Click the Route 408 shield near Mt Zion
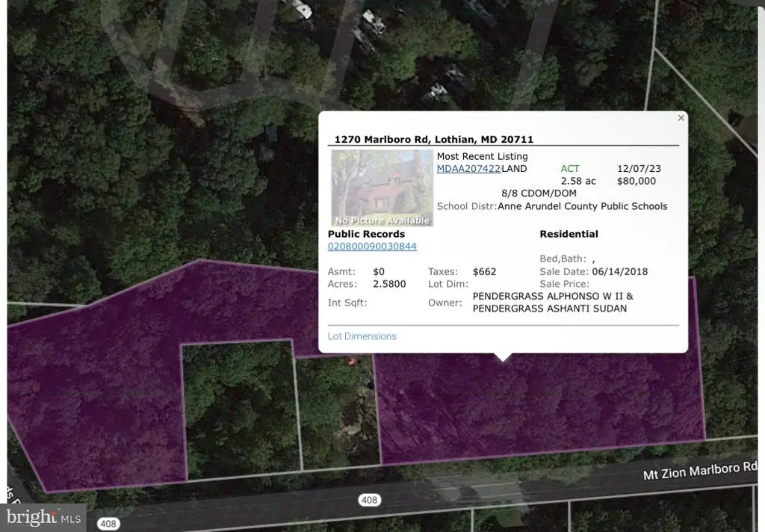 pos(369,499)
